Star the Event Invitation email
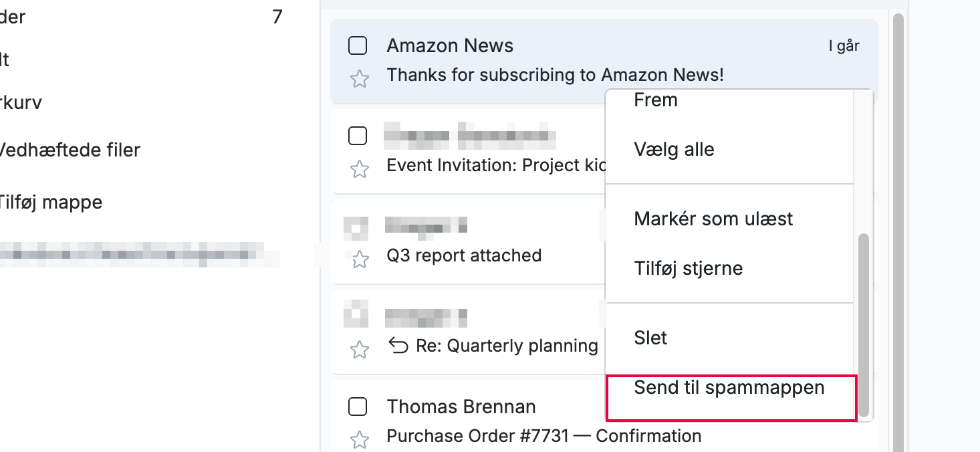The height and width of the screenshot is (452, 980). pos(360,169)
